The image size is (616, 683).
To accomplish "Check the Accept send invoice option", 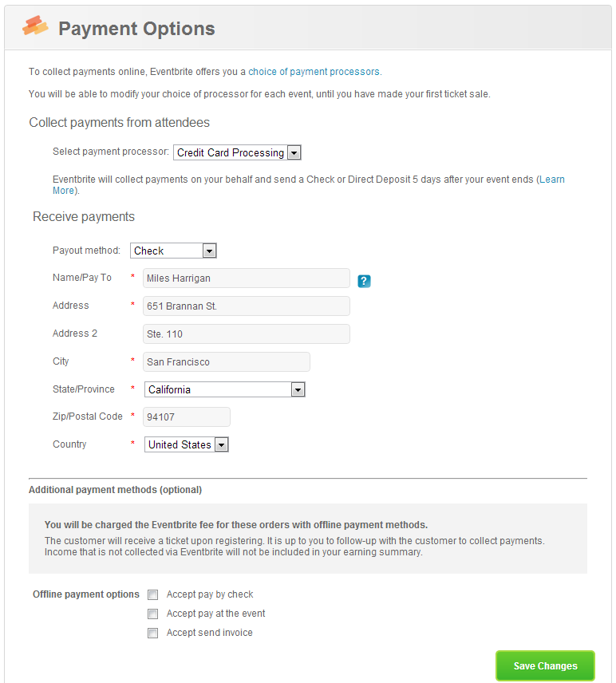I will (x=152, y=633).
